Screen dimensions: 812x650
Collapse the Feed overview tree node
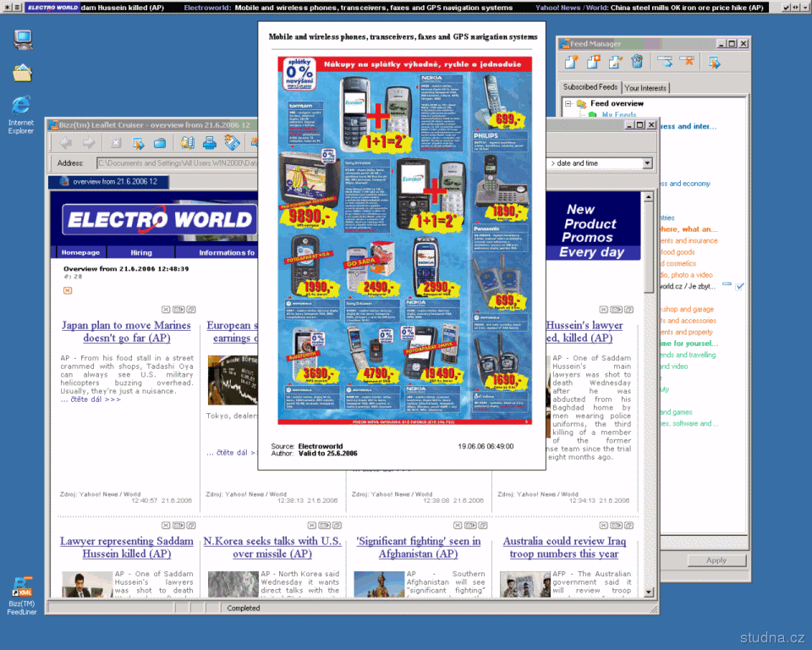pyautogui.click(x=569, y=104)
